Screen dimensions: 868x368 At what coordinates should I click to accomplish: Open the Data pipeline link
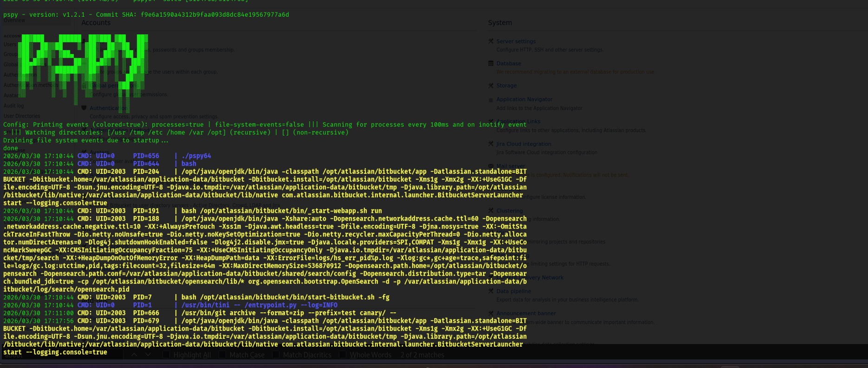coord(513,291)
